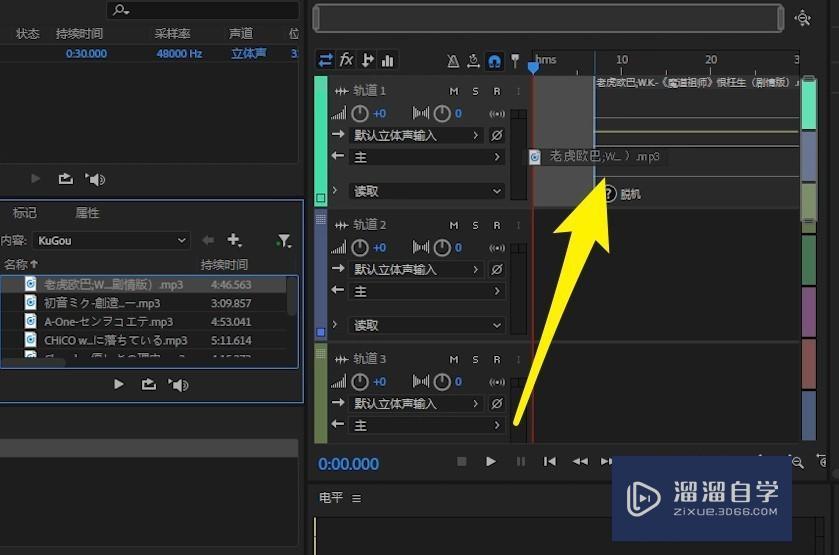The image size is (839, 555).
Task: Click media browser filter funnel icon
Action: [x=284, y=241]
